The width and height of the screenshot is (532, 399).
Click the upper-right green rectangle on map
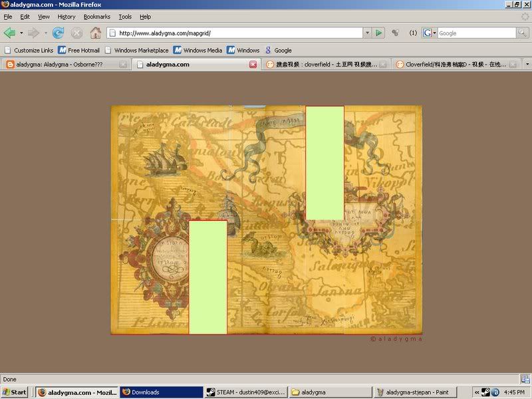[x=325, y=163]
